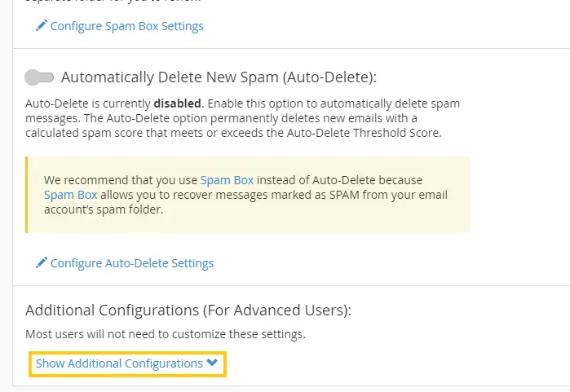Screen dimensions: 570x392
Task: Follow the first Spam Box link in notice
Action: click(227, 180)
